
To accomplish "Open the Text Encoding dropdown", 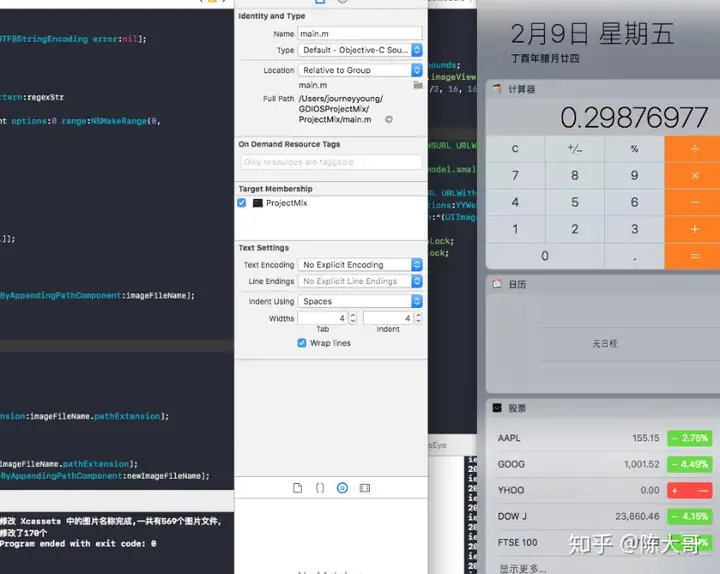I will click(x=360, y=265).
